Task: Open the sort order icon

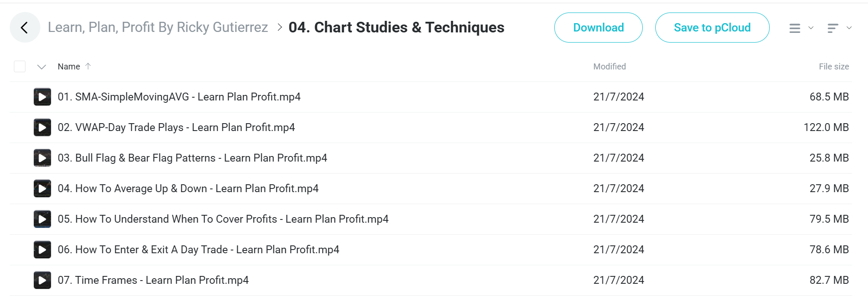Action: click(x=833, y=28)
